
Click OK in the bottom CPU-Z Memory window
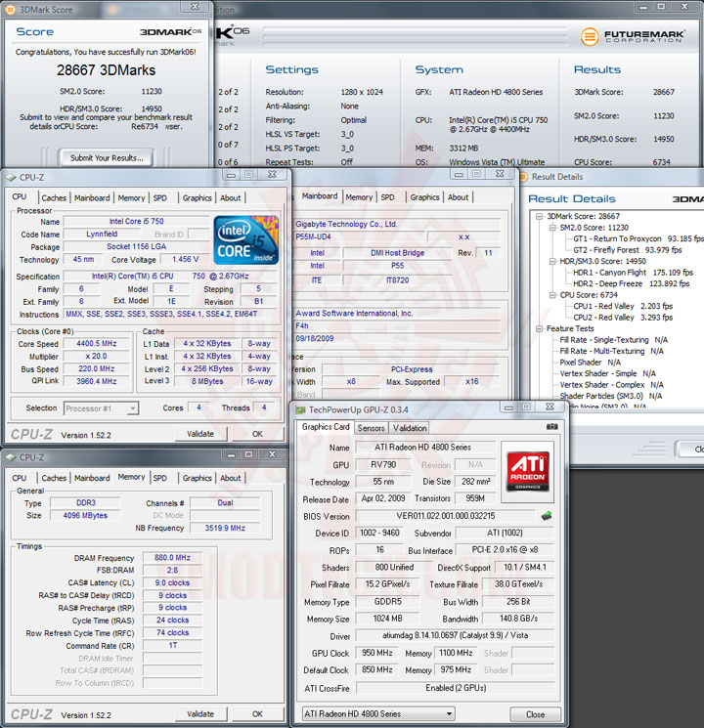257,714
